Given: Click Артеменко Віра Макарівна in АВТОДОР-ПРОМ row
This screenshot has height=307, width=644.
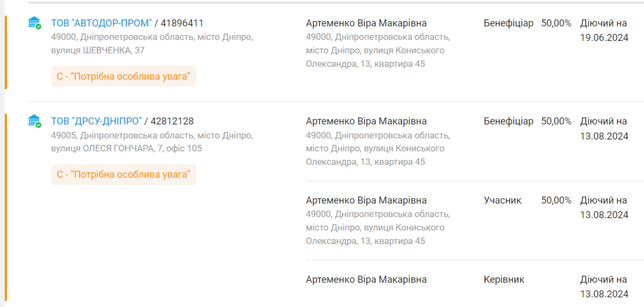Looking at the screenshot, I should [367, 23].
